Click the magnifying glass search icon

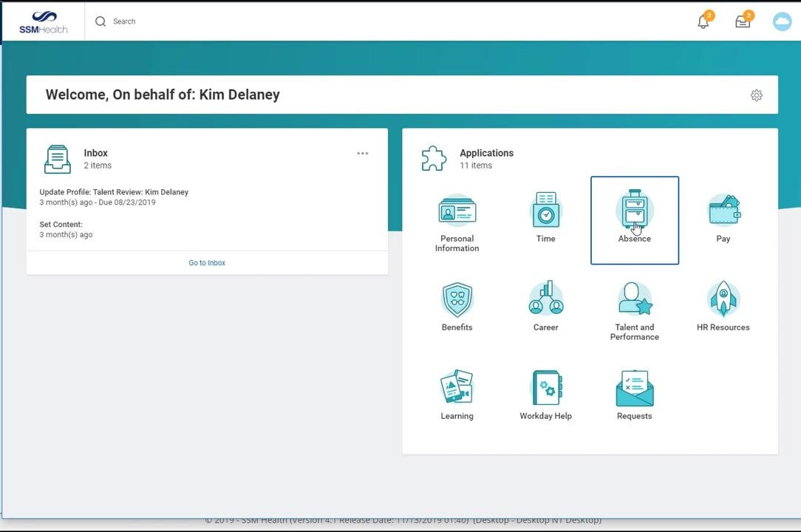click(x=100, y=21)
